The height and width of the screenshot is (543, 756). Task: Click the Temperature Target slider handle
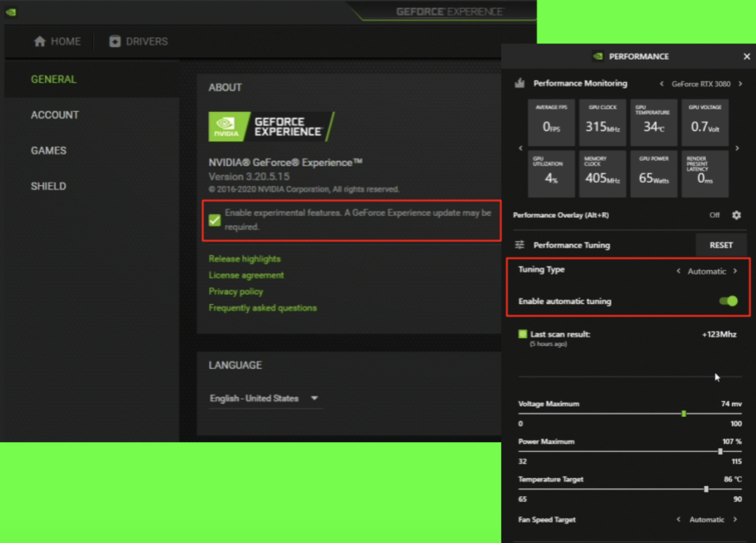[x=706, y=489]
